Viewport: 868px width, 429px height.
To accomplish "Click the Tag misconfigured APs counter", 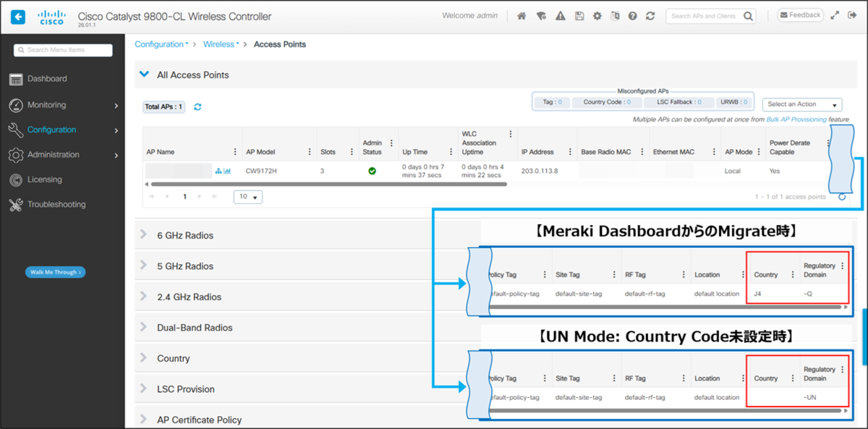I will click(x=552, y=103).
